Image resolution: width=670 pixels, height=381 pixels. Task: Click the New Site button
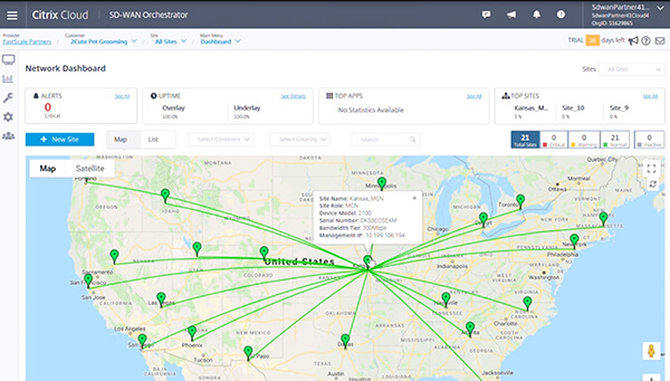pyautogui.click(x=60, y=139)
